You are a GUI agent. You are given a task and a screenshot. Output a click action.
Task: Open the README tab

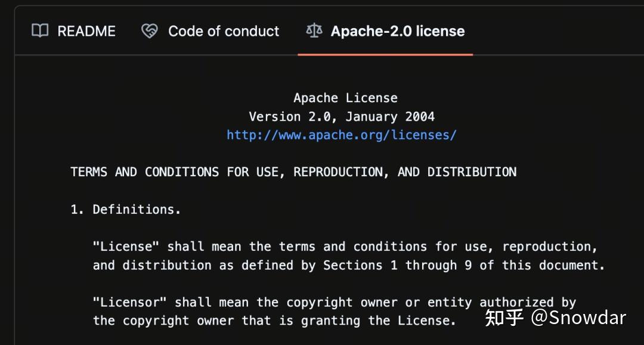point(86,31)
